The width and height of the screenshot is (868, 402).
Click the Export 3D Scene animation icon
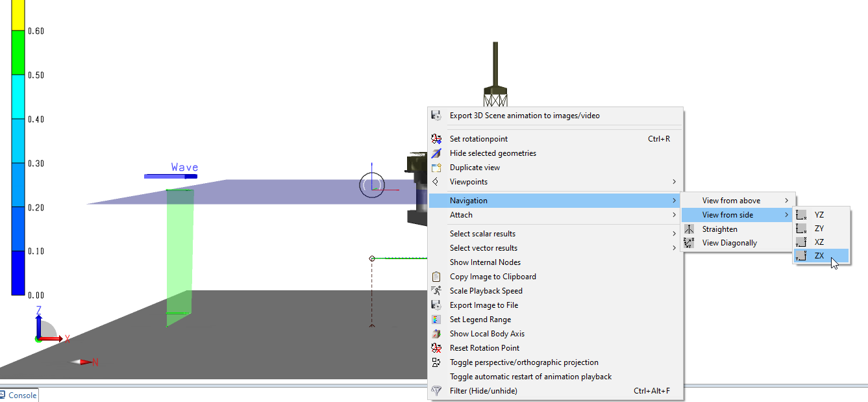pyautogui.click(x=436, y=116)
